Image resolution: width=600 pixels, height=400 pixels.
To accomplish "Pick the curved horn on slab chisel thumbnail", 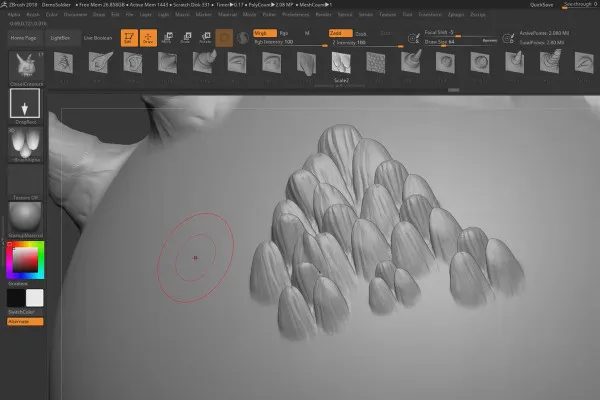I will coord(204,62).
